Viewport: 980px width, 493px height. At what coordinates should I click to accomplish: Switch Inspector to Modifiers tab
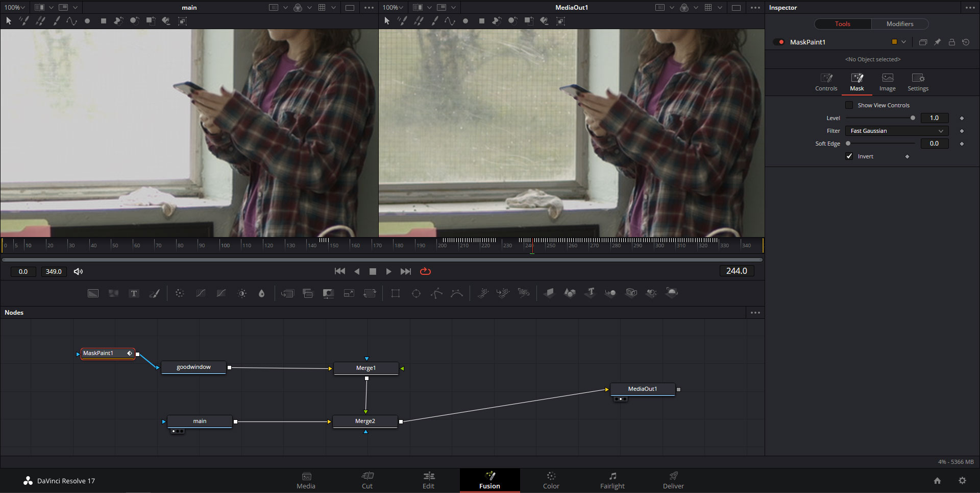[x=900, y=24]
